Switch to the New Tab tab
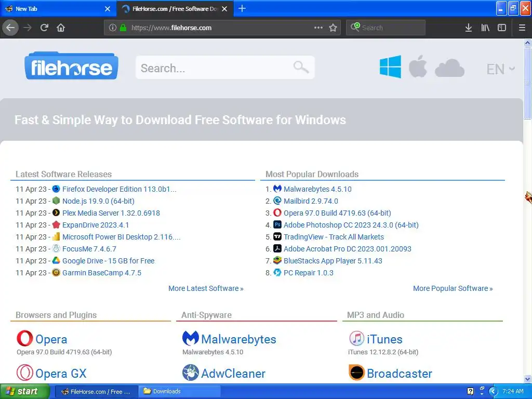This screenshot has height=399, width=532. [58, 9]
